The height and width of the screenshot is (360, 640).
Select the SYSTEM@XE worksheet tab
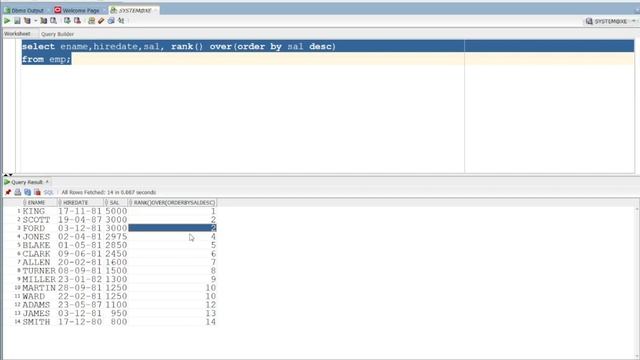pos(132,10)
